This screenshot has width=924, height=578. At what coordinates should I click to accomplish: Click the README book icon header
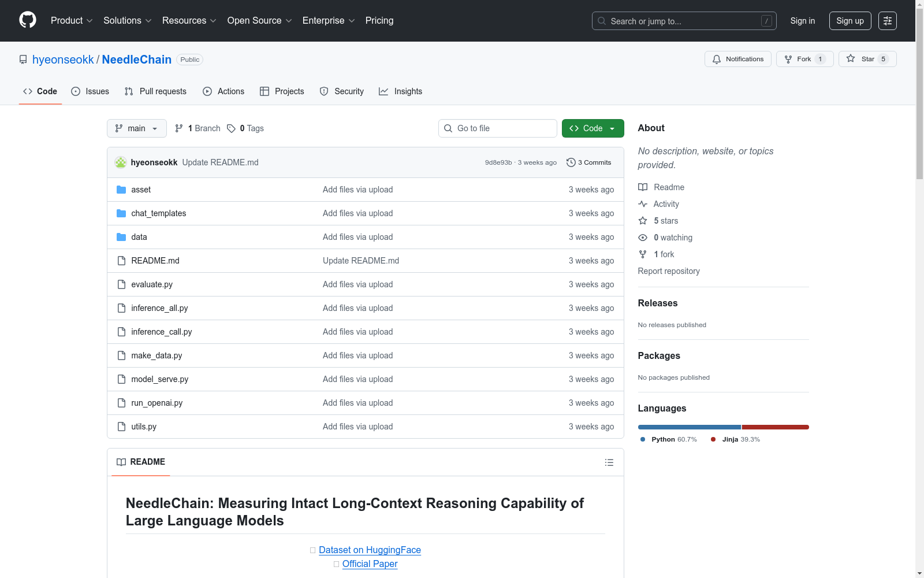[x=121, y=462]
